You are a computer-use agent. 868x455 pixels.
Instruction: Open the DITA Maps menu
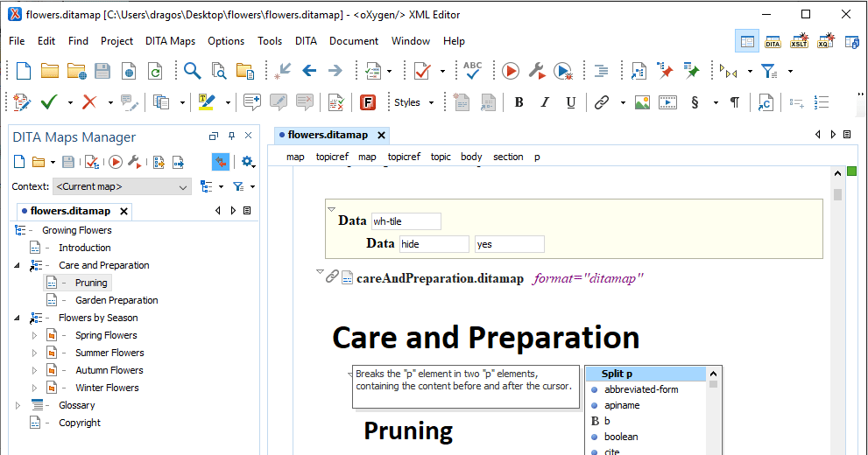(x=170, y=41)
